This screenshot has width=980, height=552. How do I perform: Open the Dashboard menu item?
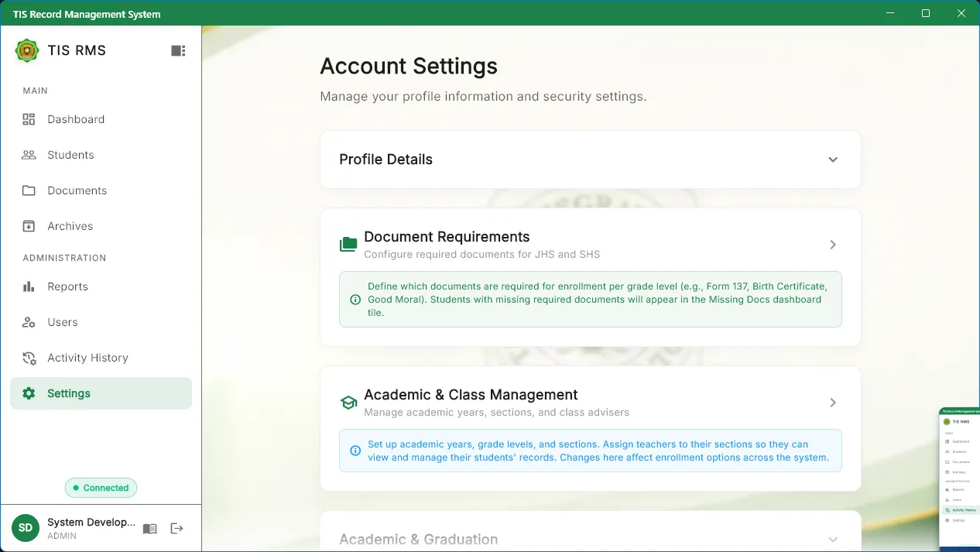tap(101, 119)
